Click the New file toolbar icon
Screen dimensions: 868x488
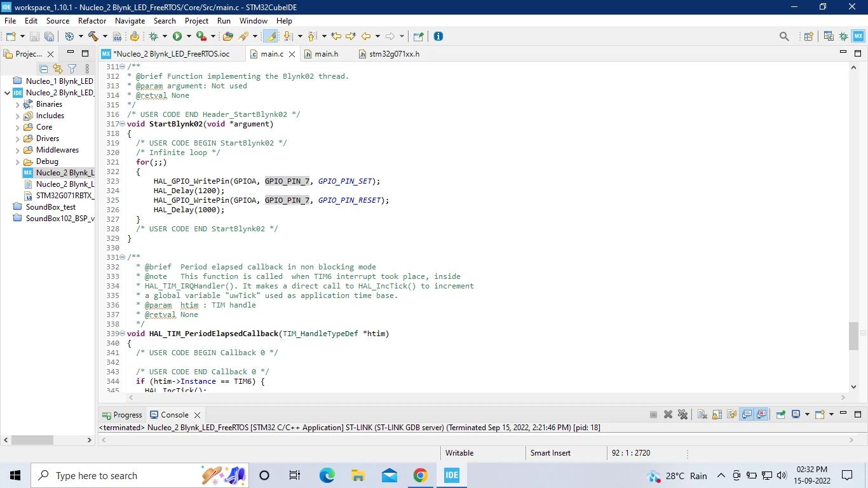click(x=11, y=36)
